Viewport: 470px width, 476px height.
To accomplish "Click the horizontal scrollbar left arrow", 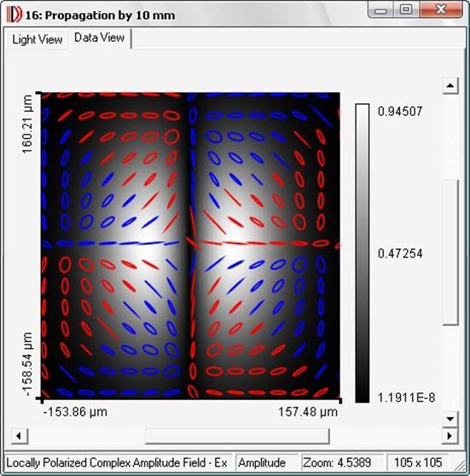I will [x=20, y=436].
